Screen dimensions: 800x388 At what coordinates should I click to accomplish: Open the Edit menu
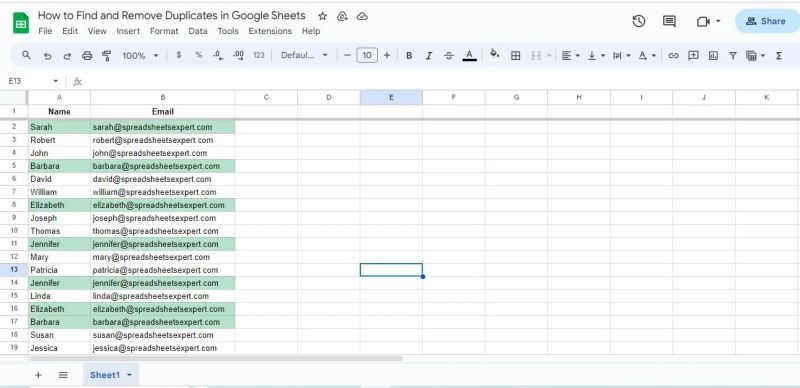[70, 31]
